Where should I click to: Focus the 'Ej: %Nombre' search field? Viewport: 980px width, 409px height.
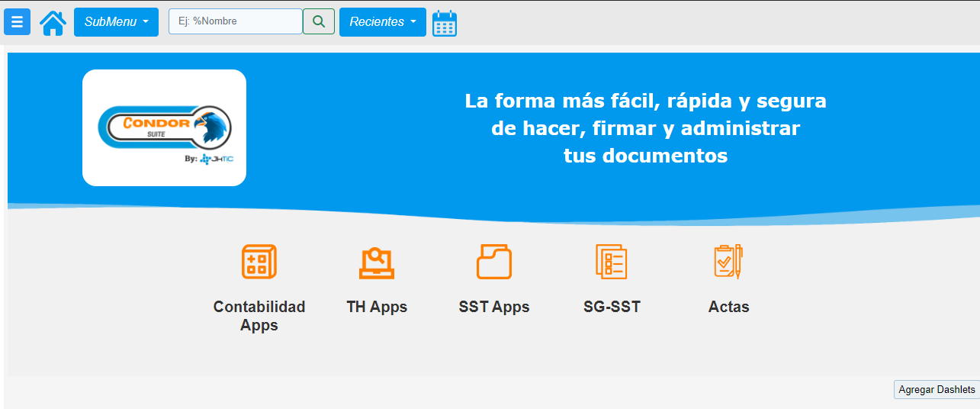(x=236, y=21)
